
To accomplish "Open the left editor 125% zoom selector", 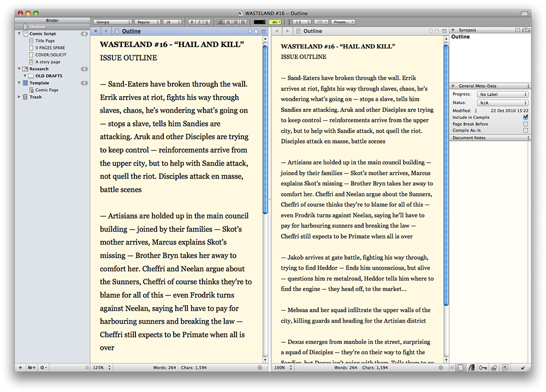I will [x=99, y=368].
